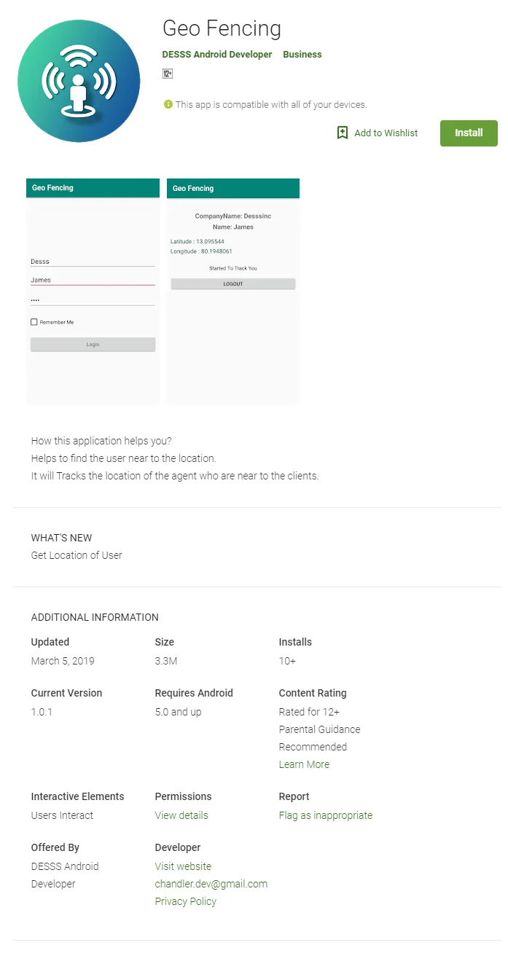Open the second tracking screen screenshot
Screen dimensions: 508x980
point(233,291)
